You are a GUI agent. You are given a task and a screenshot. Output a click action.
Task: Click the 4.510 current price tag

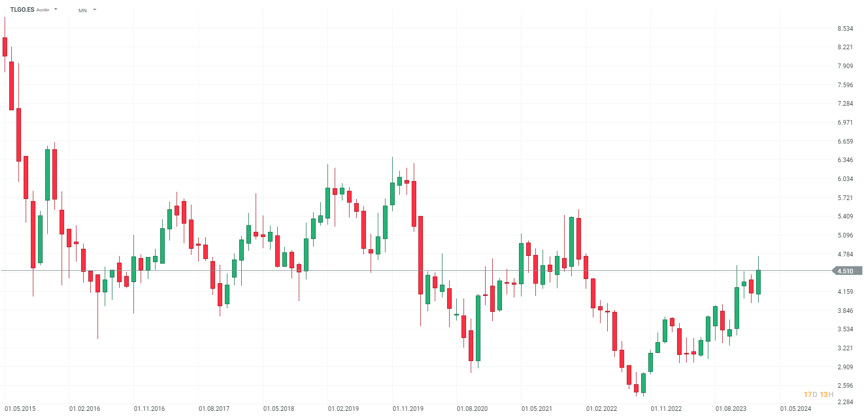click(846, 271)
